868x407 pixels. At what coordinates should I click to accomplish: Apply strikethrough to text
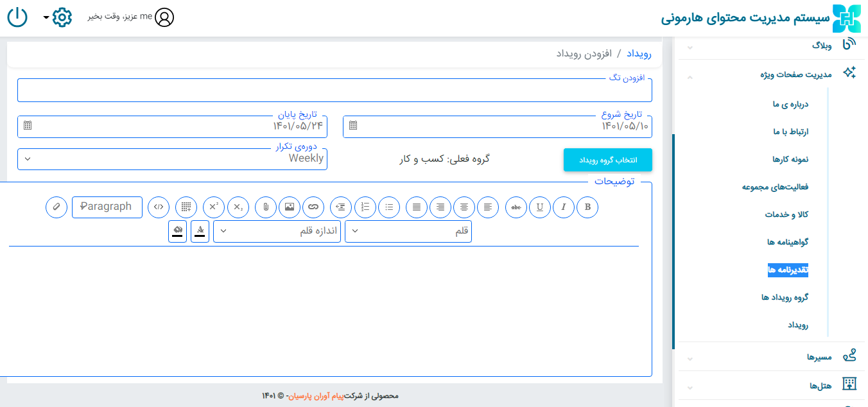click(516, 207)
